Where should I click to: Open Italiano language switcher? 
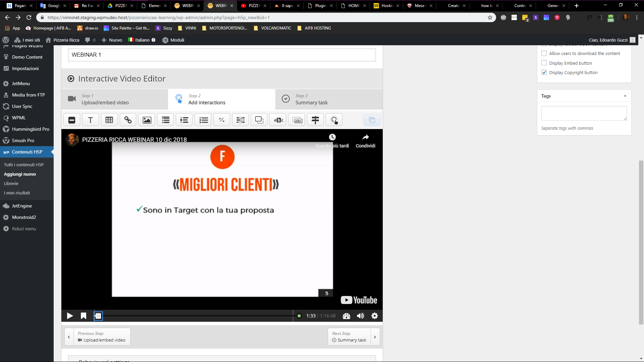pyautogui.click(x=142, y=40)
